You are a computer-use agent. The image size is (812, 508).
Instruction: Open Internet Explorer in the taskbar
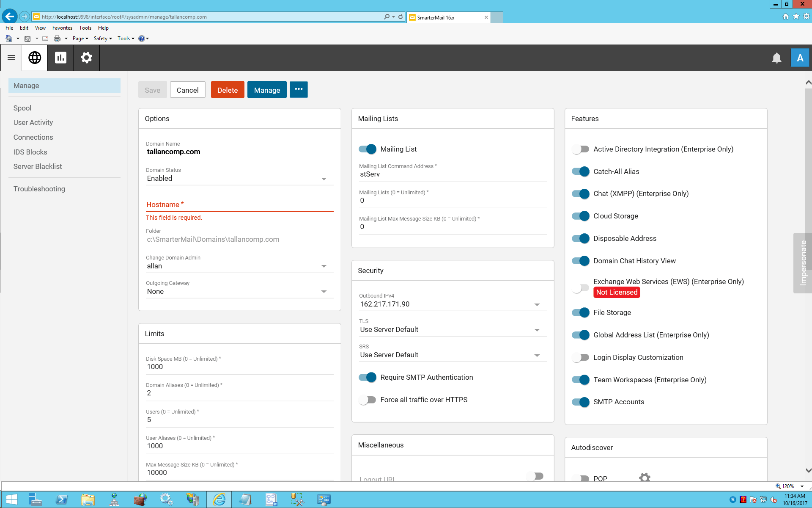click(x=219, y=500)
